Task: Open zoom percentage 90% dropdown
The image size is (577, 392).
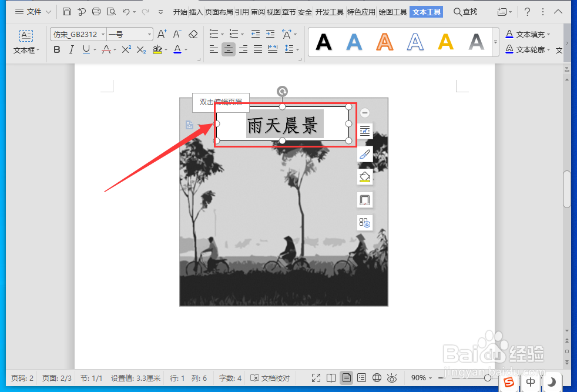Action: coord(422,378)
